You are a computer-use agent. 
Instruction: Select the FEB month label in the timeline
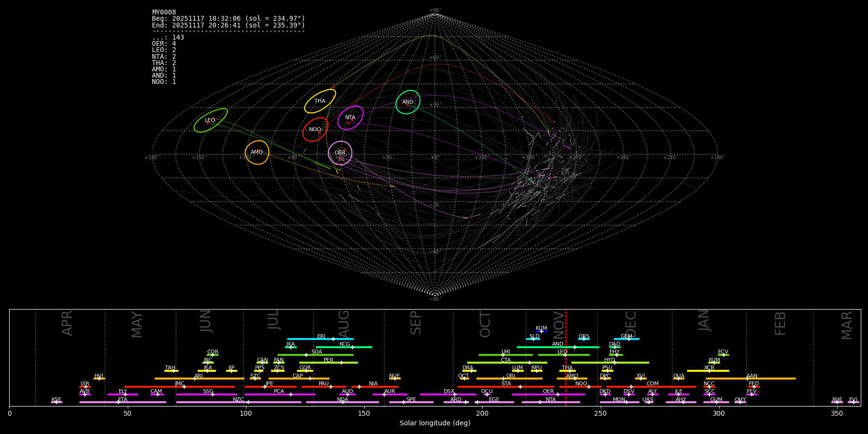[x=780, y=324]
